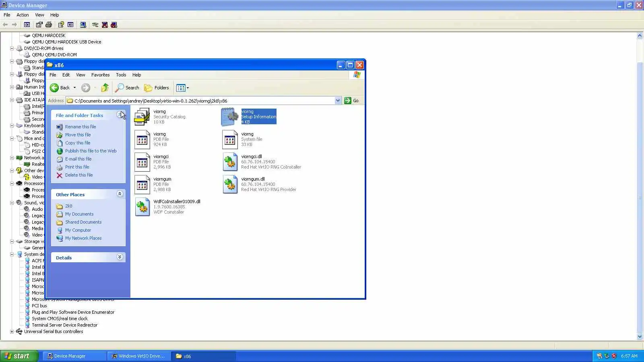Viewport: 644px width, 362px height.
Task: Click QEMU DVD-ROM device icon in tree
Action: pyautogui.click(x=27, y=55)
